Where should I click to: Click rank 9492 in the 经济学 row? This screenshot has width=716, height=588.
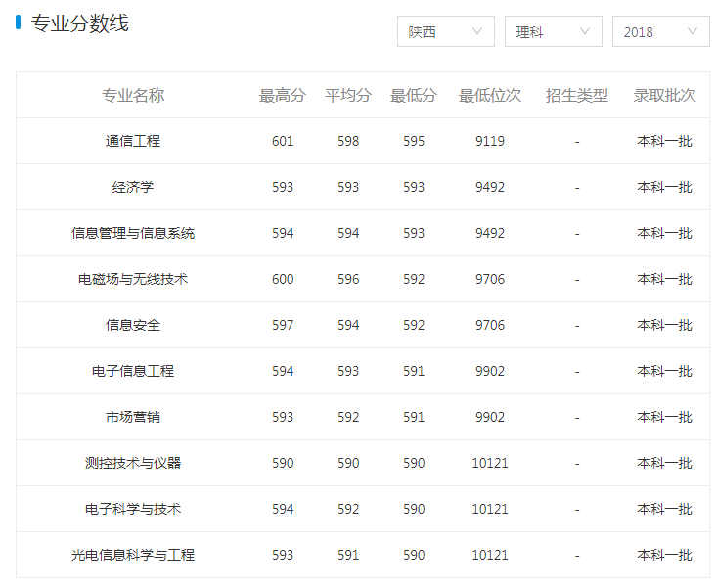click(x=490, y=187)
